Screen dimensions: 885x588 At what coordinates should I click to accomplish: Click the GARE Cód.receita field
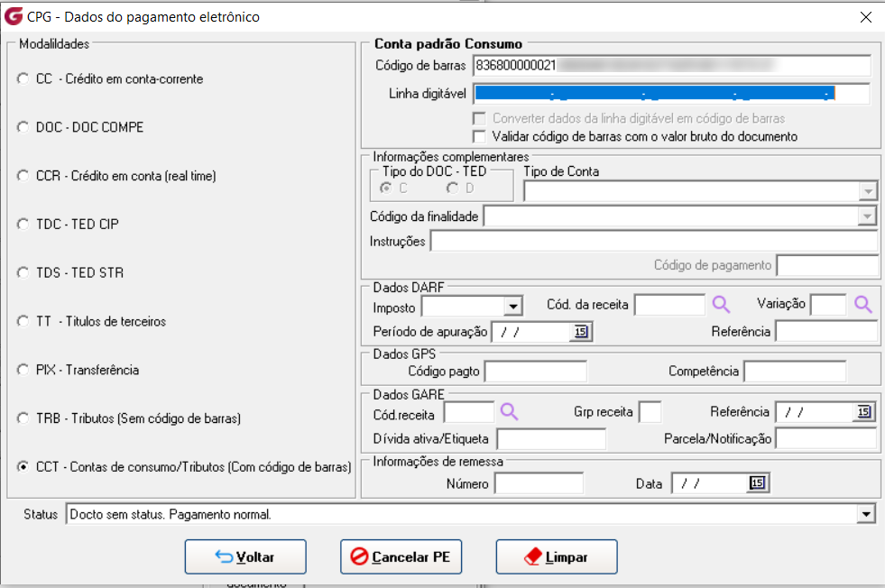point(470,412)
